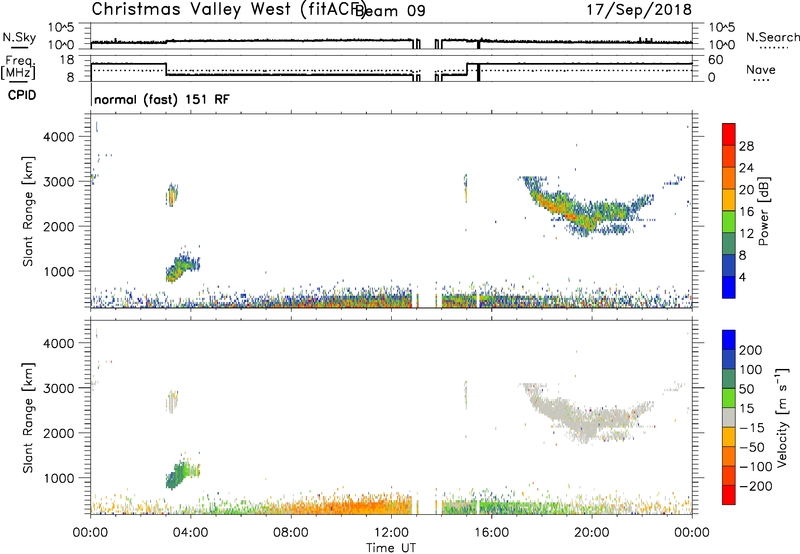Click 1000 on the velocity panel range axis

pos(59,478)
